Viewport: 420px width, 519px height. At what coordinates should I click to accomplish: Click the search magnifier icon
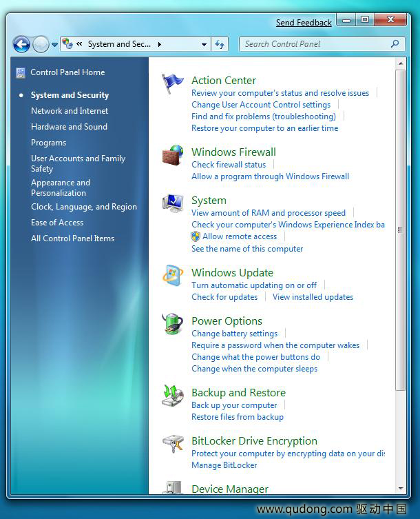tap(395, 43)
